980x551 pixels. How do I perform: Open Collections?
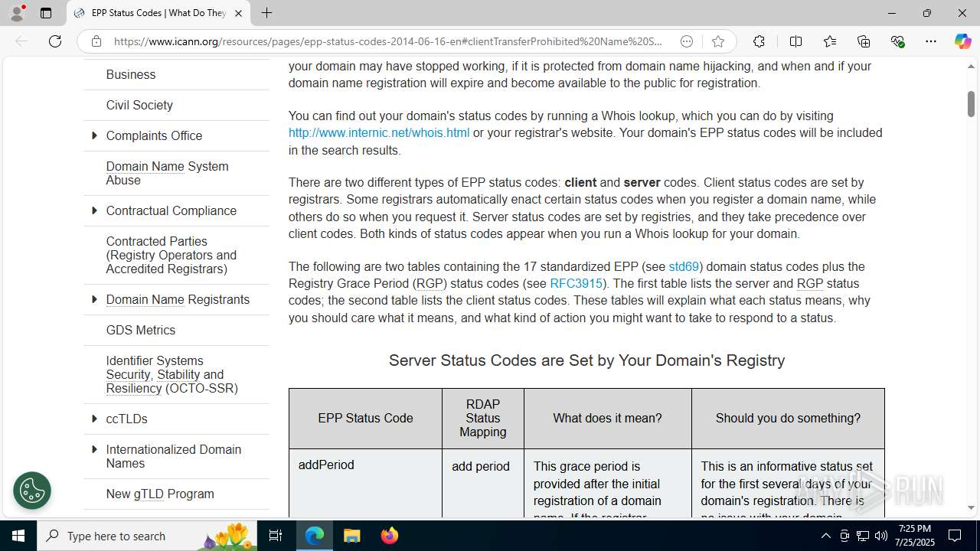pyautogui.click(x=864, y=41)
